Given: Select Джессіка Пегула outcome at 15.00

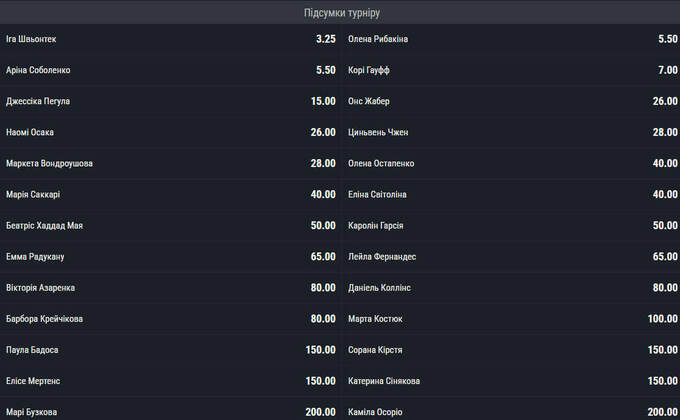Looking at the screenshot, I should tap(170, 101).
